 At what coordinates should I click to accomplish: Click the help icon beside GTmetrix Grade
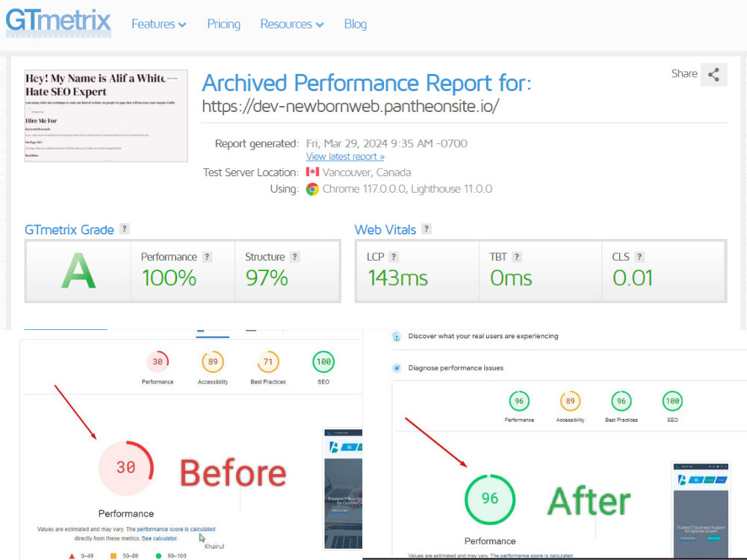[124, 229]
